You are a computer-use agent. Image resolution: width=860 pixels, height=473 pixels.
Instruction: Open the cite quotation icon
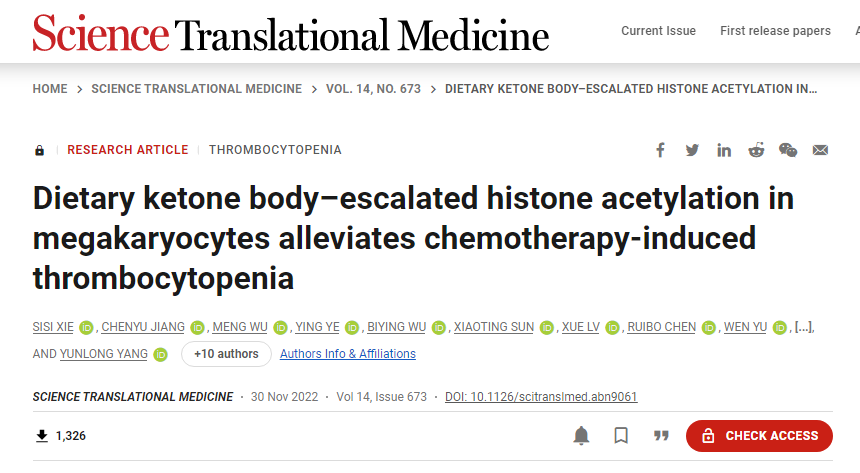pyautogui.click(x=660, y=435)
